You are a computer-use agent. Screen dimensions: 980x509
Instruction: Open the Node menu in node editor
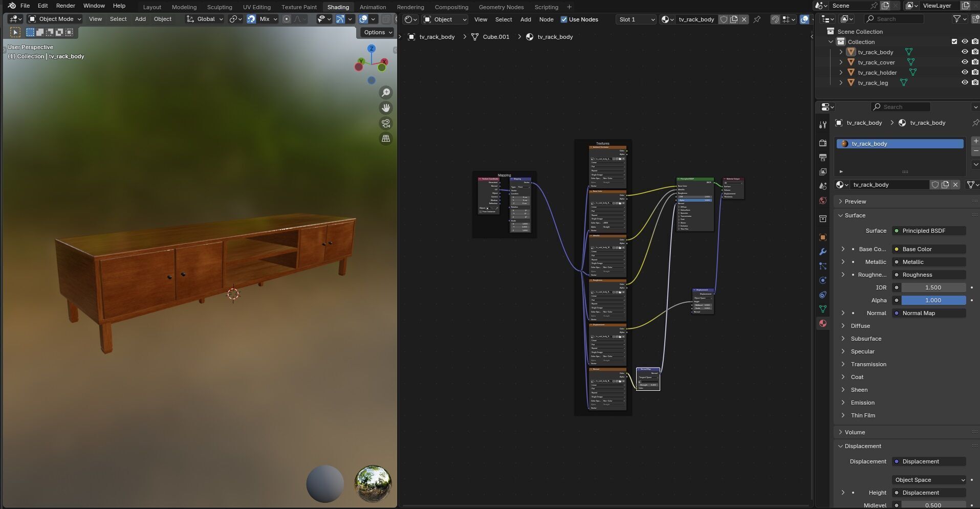click(x=546, y=19)
